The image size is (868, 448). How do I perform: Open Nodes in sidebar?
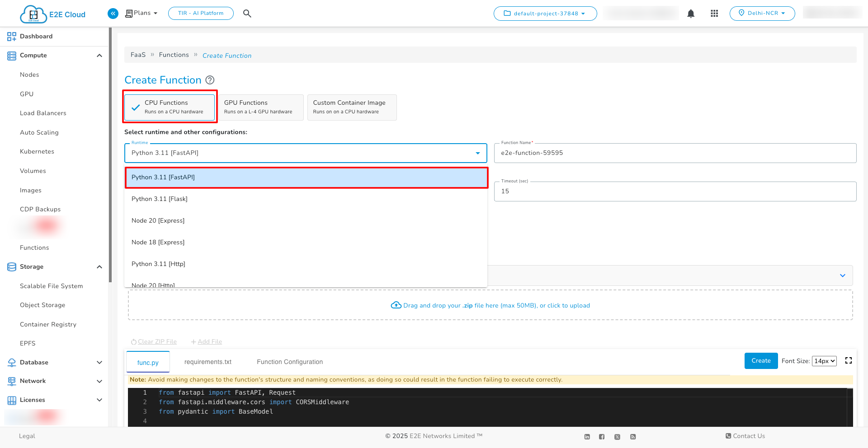(29, 75)
